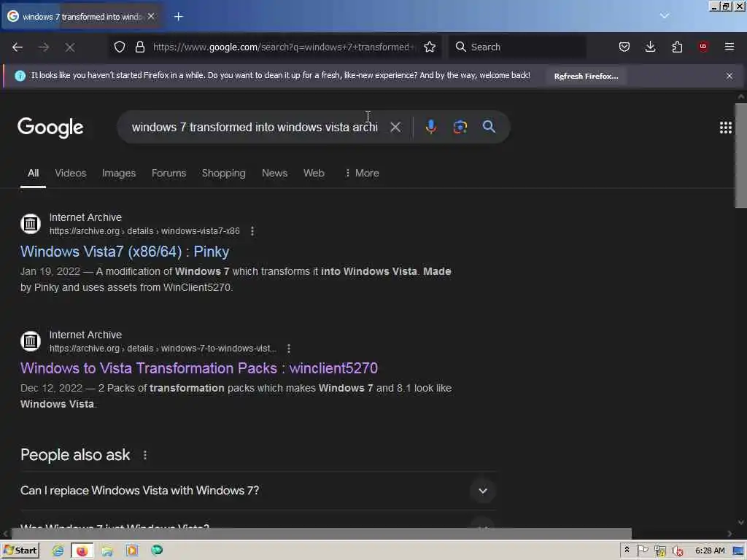Switch to the Videos results tab

(x=71, y=174)
